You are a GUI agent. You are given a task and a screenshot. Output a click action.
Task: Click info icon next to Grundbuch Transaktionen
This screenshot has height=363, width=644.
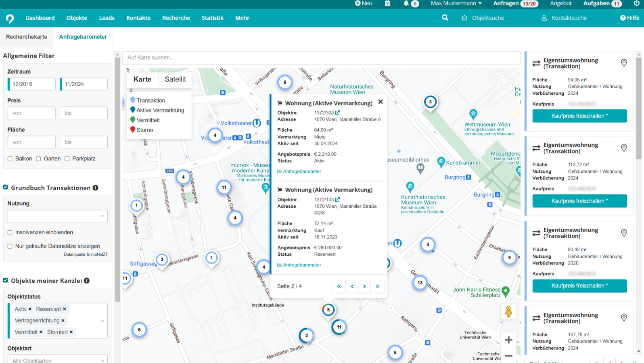(96, 188)
